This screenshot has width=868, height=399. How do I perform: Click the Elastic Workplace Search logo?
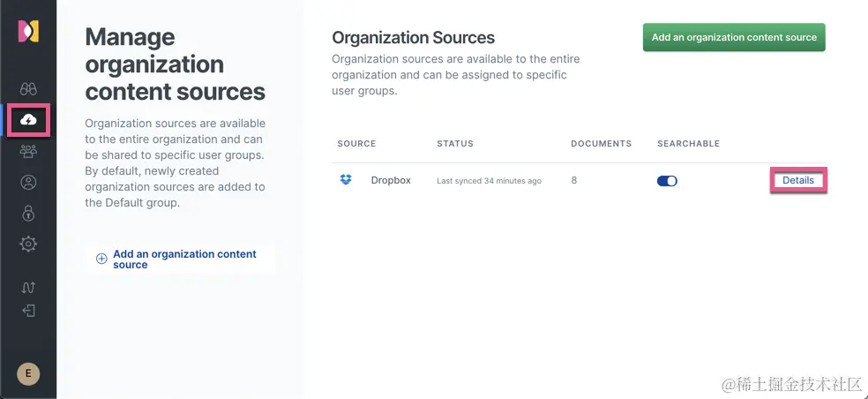click(x=28, y=31)
